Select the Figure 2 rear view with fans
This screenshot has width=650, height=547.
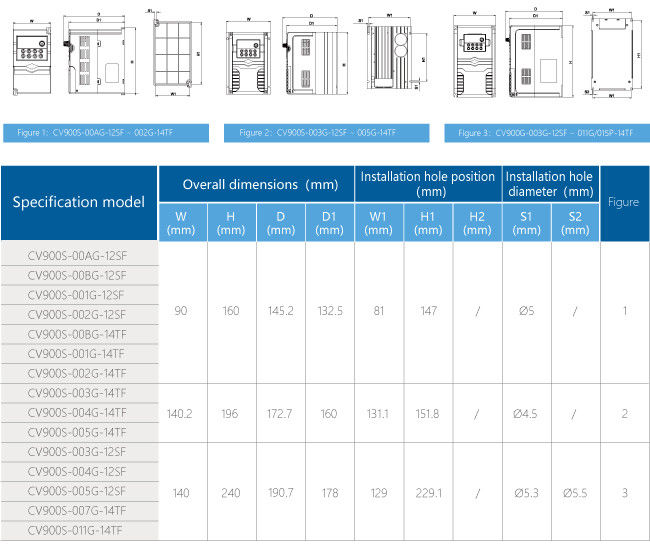(x=397, y=57)
